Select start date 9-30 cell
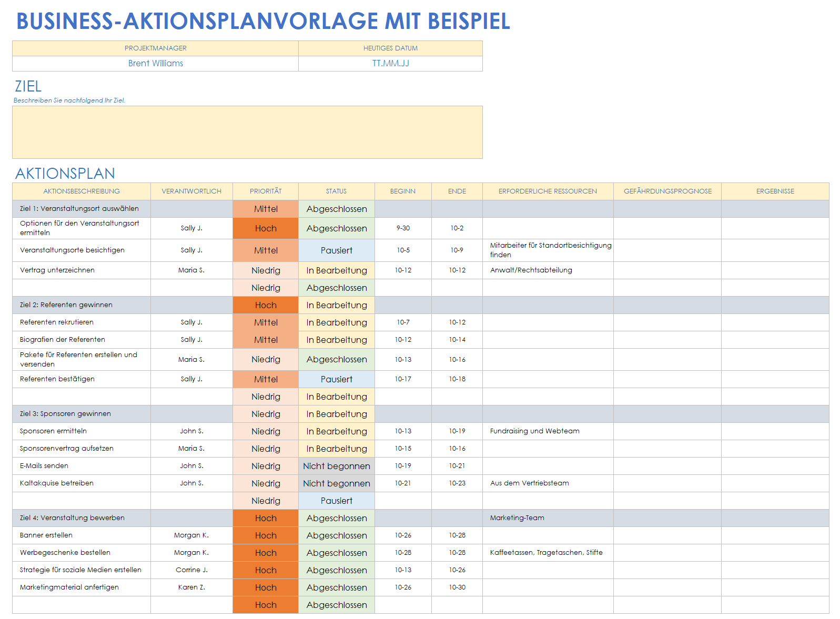This screenshot has width=840, height=619. tap(403, 228)
